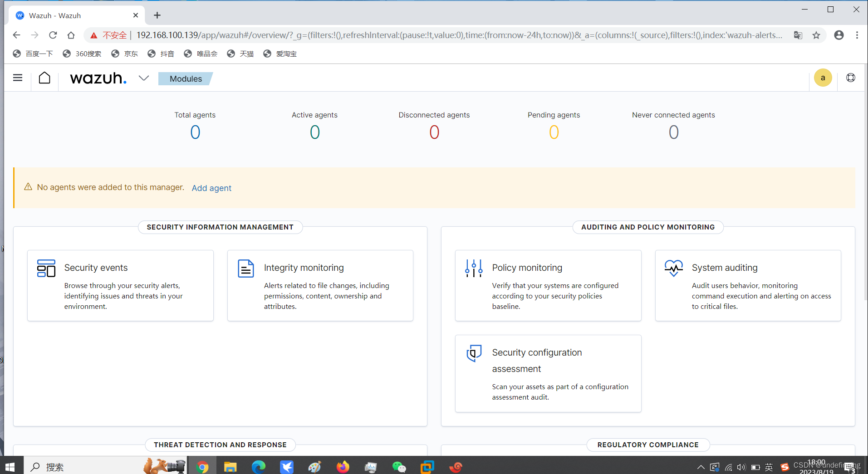Screen dimensions: 868x474
Task: Expand the Wazuh menu chevron
Action: pyautogui.click(x=144, y=78)
